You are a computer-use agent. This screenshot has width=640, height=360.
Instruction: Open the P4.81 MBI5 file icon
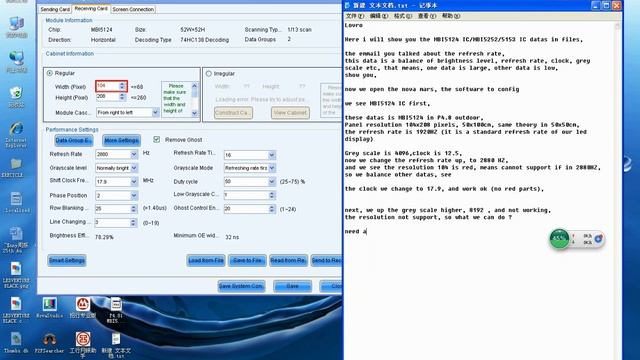[x=116, y=310]
